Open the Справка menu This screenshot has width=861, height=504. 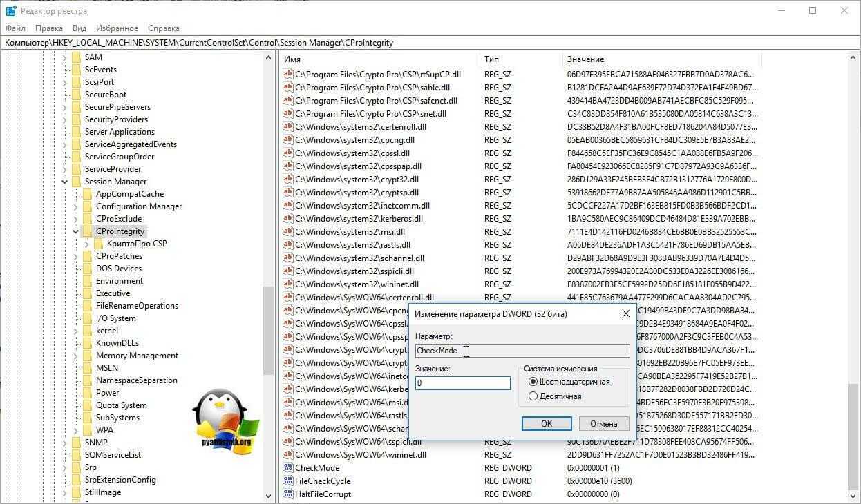[x=164, y=28]
